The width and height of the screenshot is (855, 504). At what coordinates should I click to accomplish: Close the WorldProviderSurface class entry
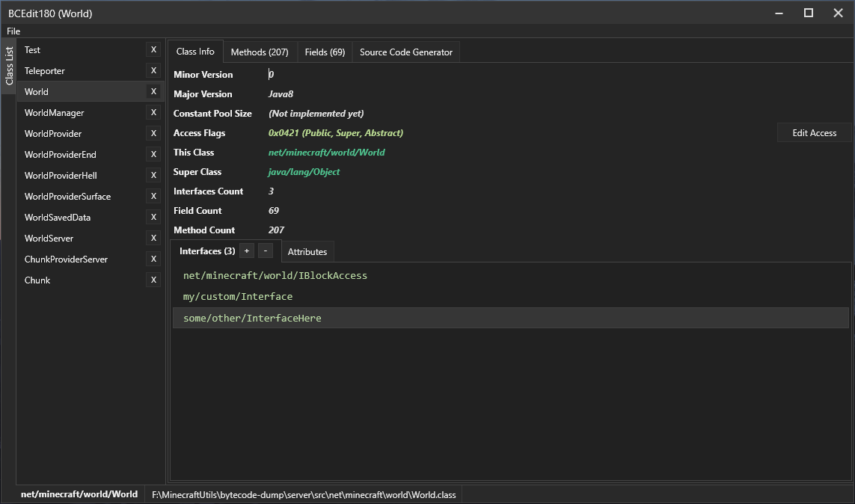tap(153, 196)
